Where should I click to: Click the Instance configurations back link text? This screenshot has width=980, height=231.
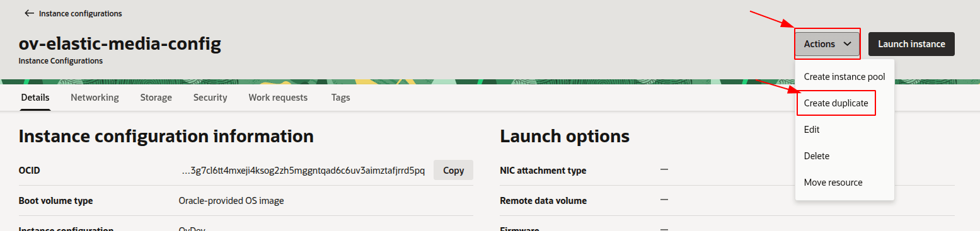(81, 13)
